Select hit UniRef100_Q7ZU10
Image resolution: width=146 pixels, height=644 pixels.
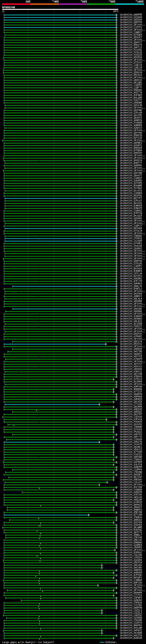coord(131,63)
